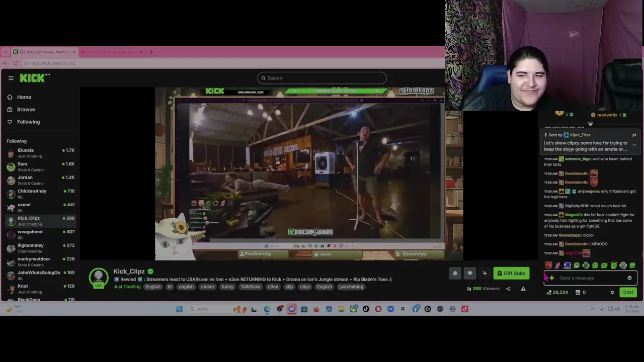Switch to the Kick_Clipz Stream tab
This screenshot has height=362, width=644.
click(x=45, y=52)
